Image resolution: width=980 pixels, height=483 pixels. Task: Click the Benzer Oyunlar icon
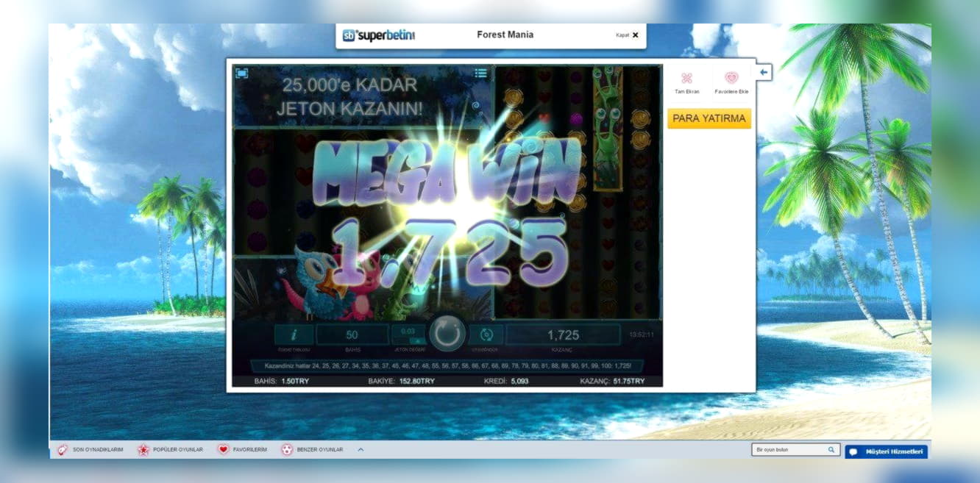coord(287,449)
